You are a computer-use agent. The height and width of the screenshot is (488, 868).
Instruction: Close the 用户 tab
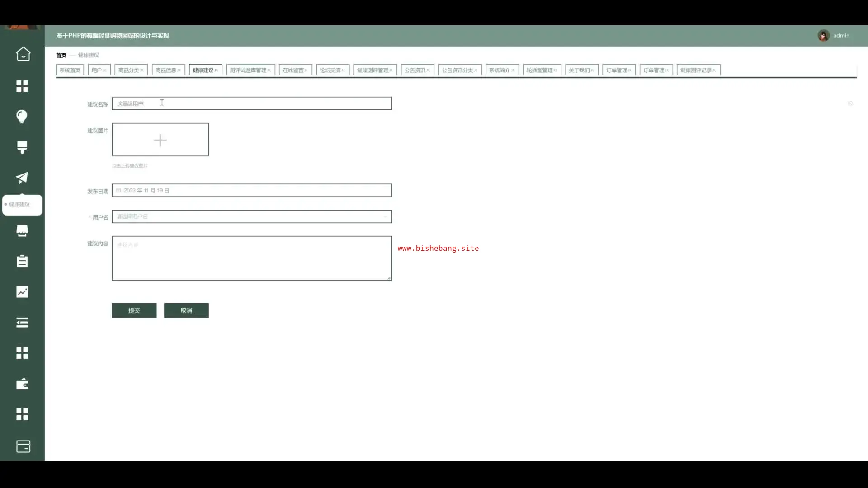104,70
